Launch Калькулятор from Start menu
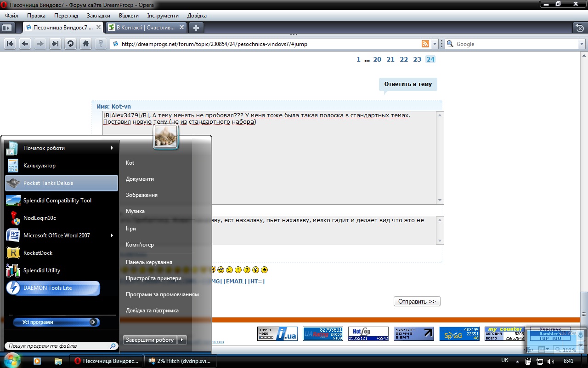This screenshot has height=368, width=588. pos(61,166)
